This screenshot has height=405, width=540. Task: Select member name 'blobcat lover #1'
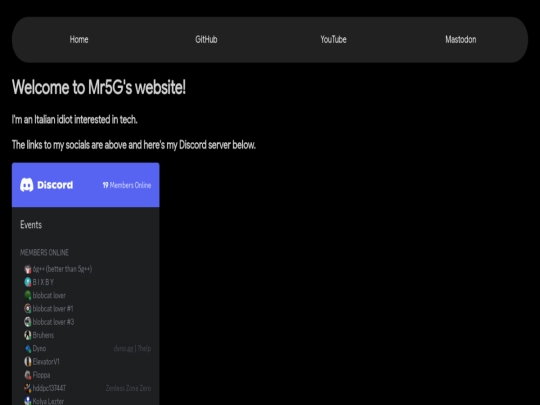[53, 309]
